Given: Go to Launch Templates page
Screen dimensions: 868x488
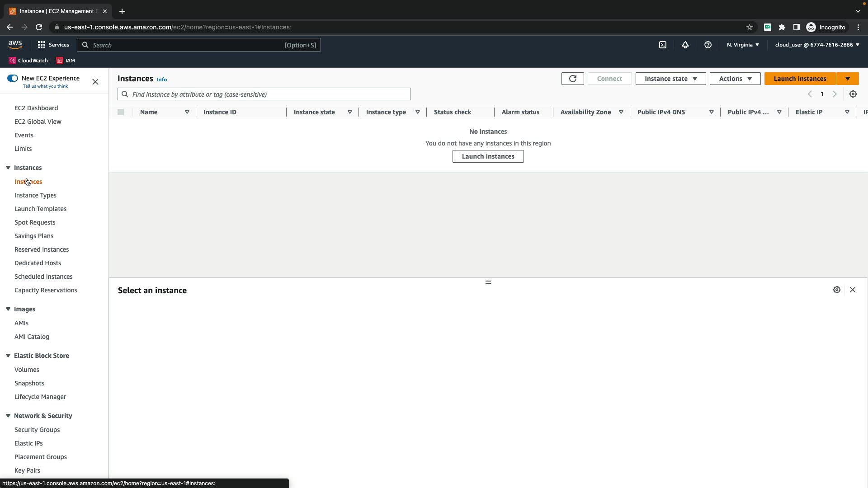Looking at the screenshot, I should [x=40, y=209].
